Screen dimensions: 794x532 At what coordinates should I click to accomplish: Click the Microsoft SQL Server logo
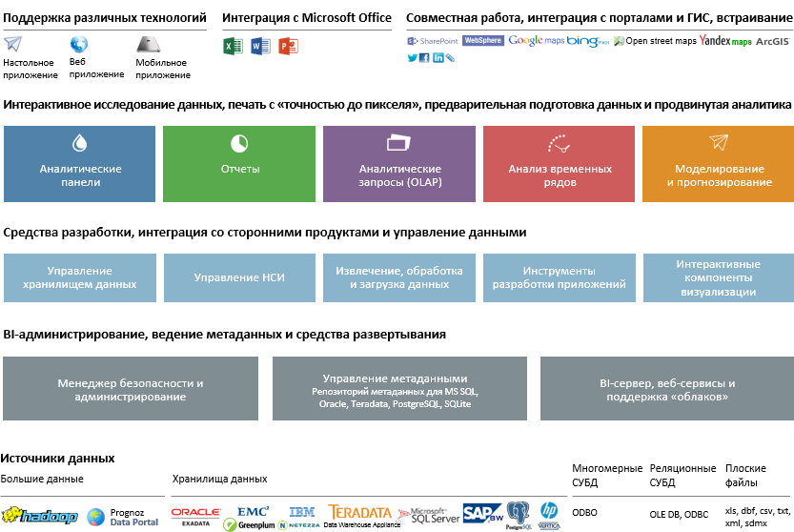(429, 516)
